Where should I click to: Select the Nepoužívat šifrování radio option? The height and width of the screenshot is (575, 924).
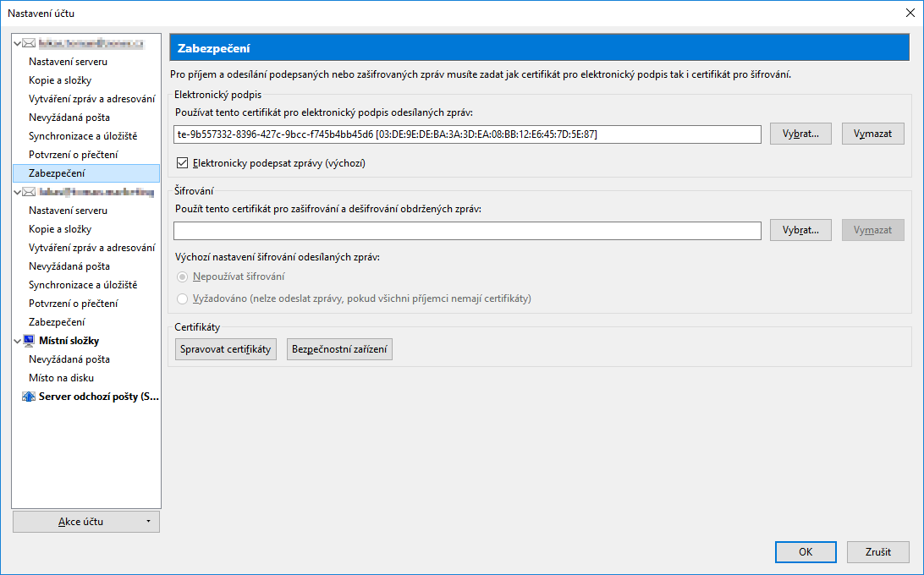pyautogui.click(x=183, y=277)
